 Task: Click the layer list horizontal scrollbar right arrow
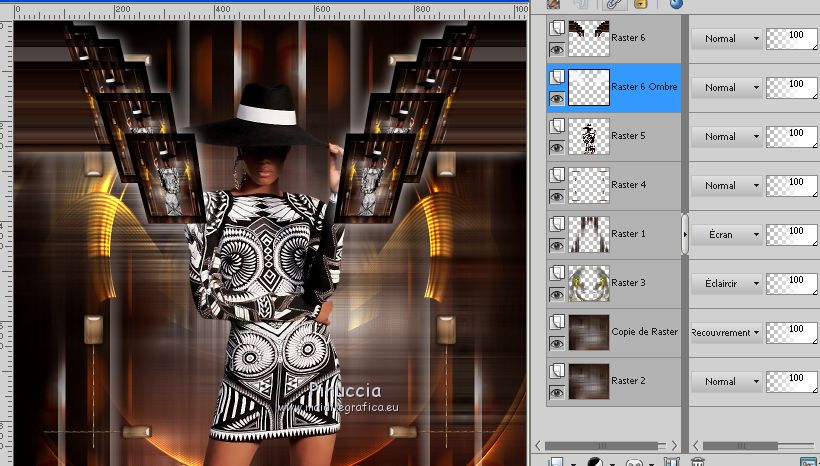[674, 445]
